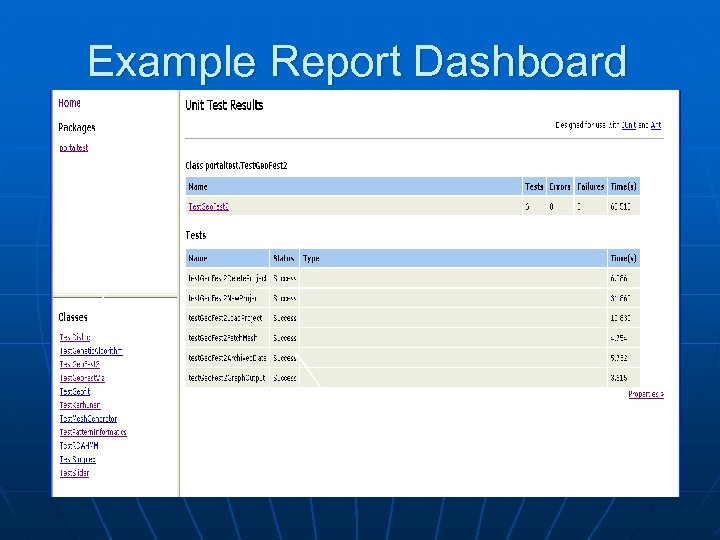Click the Tests column header in summary table

tap(534, 186)
